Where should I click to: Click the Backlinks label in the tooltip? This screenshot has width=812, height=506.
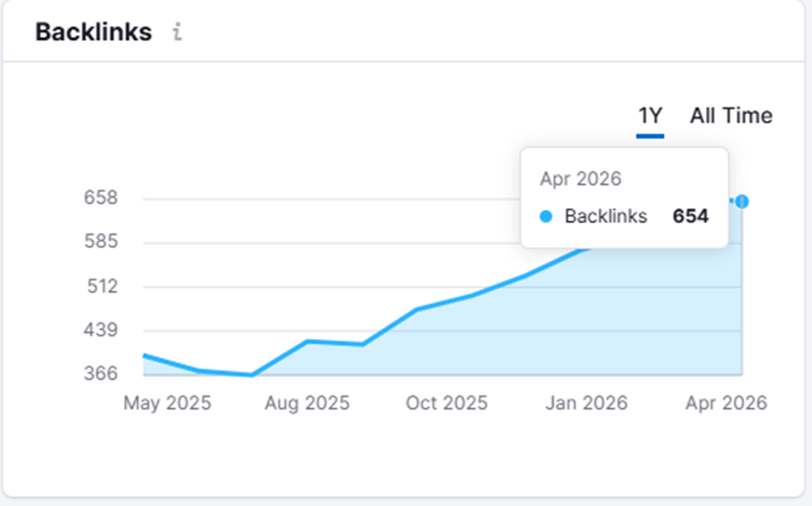606,216
